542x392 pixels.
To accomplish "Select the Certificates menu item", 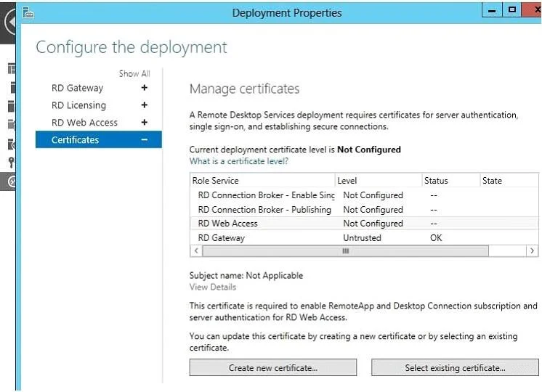I will pyautogui.click(x=99, y=139).
